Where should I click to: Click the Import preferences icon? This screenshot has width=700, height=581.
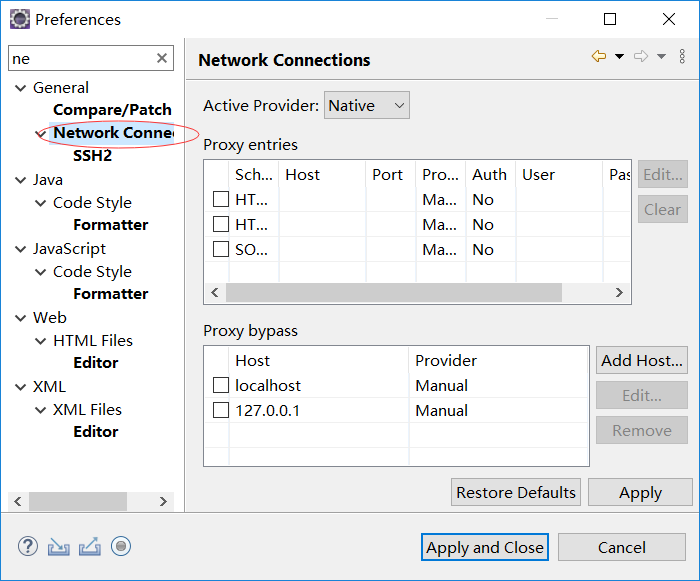click(x=59, y=546)
